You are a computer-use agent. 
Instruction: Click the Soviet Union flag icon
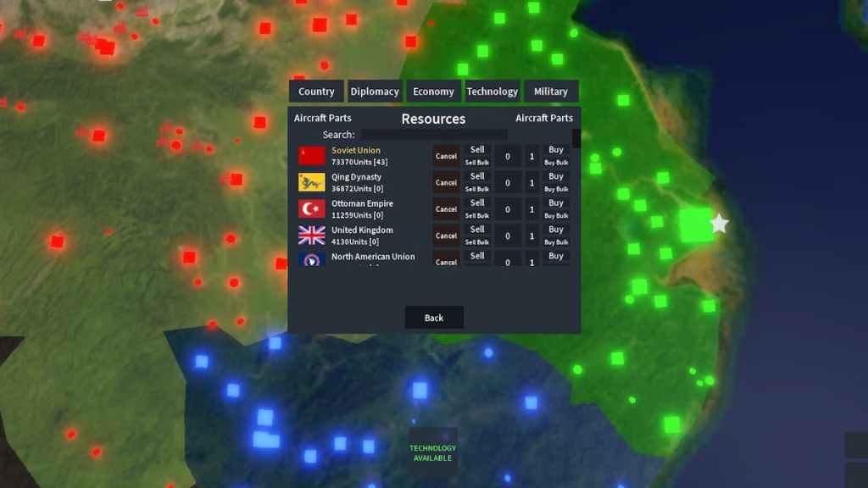[x=311, y=156]
